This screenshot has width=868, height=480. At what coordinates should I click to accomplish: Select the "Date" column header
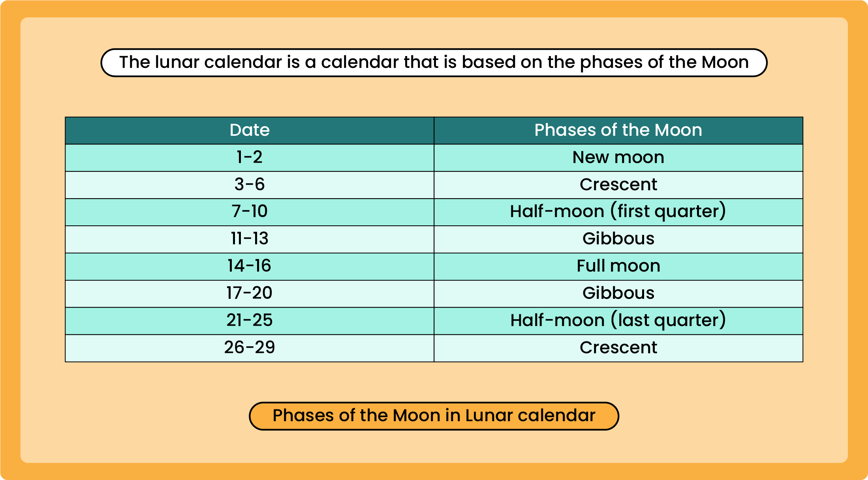pyautogui.click(x=250, y=130)
